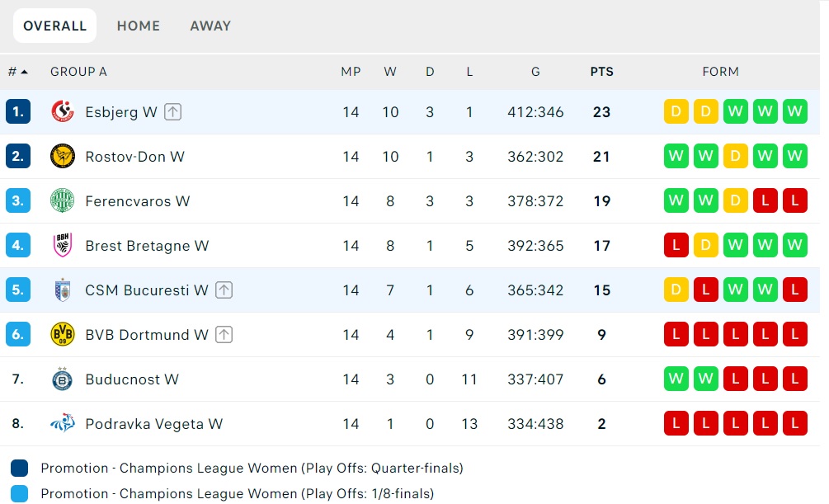Screen dimensions: 829x504
Task: Click the BVB Dortmund W logo
Action: tap(63, 335)
